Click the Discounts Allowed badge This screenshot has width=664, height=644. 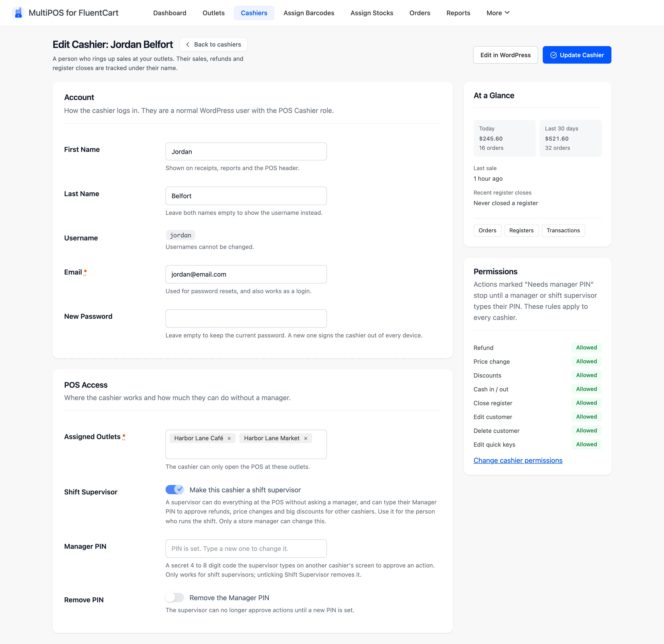(587, 375)
